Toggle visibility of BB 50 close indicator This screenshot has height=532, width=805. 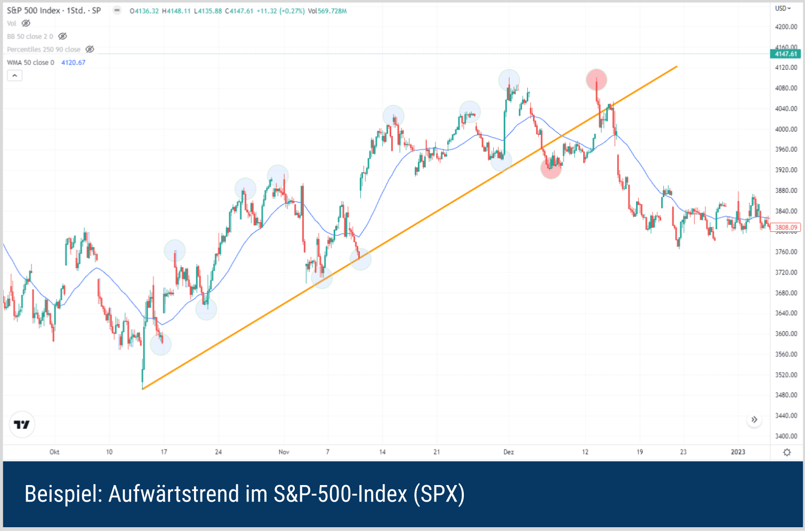pyautogui.click(x=62, y=36)
